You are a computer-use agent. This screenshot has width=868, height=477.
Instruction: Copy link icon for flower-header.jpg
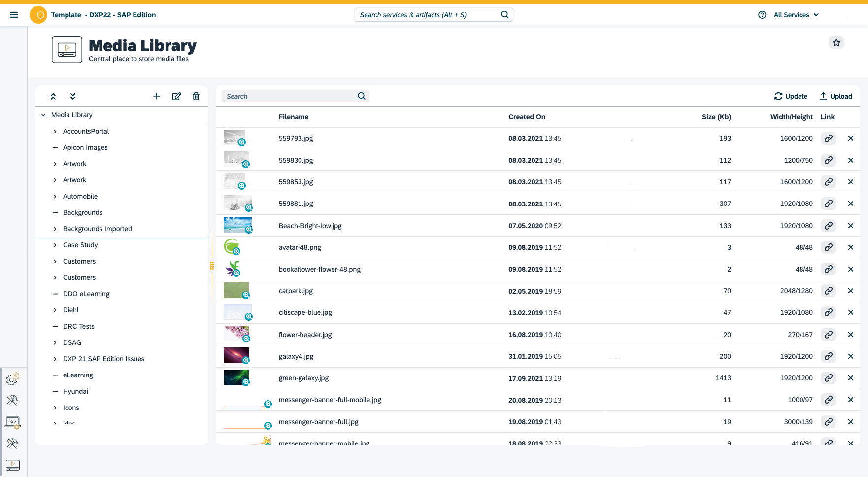click(829, 335)
